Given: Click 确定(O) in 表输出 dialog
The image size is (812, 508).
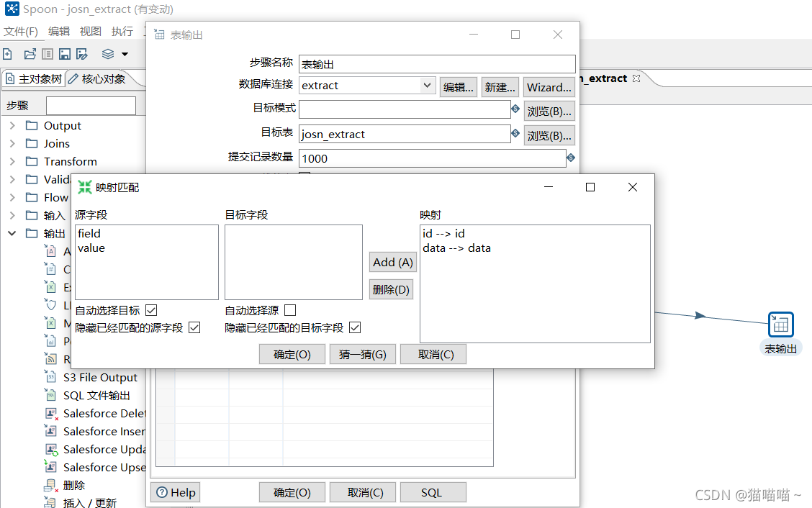Looking at the screenshot, I should 292,492.
